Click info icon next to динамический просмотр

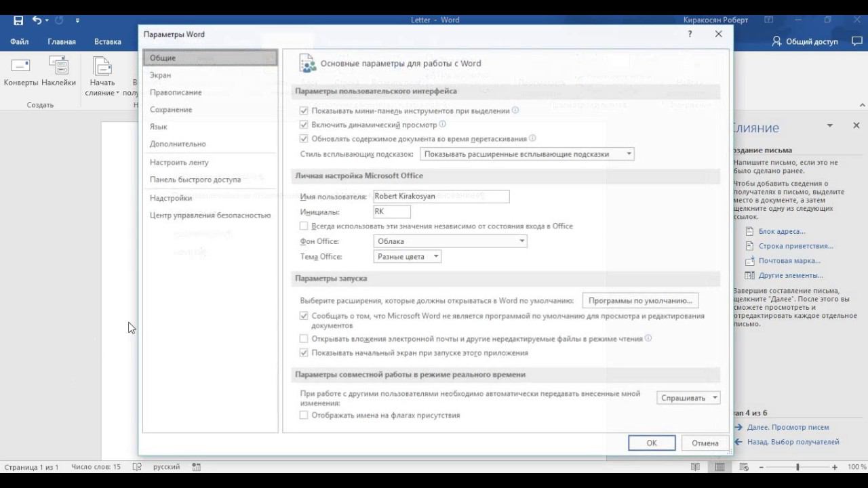point(443,124)
